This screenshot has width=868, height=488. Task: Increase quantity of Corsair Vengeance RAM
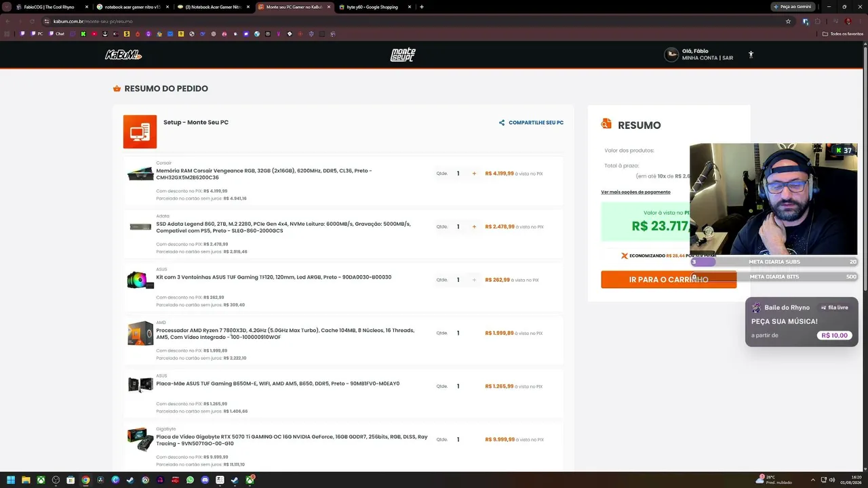[474, 174]
